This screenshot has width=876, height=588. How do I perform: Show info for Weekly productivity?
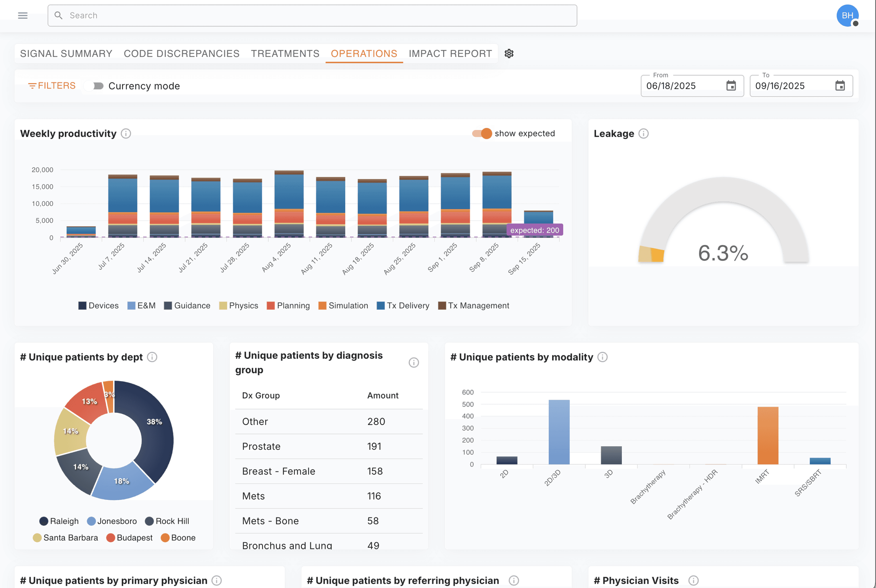(x=126, y=133)
